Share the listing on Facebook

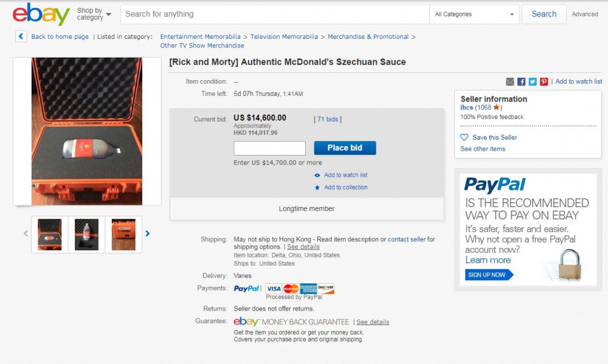(522, 81)
